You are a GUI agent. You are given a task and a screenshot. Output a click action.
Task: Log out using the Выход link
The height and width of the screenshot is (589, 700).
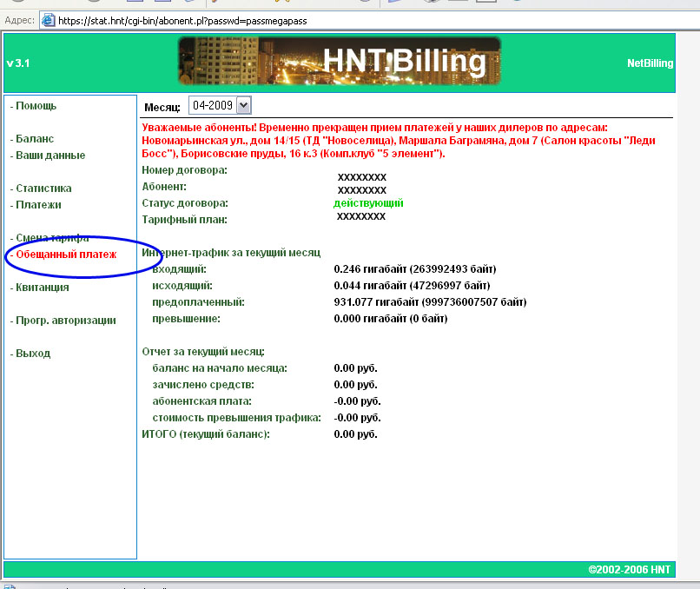[33, 354]
